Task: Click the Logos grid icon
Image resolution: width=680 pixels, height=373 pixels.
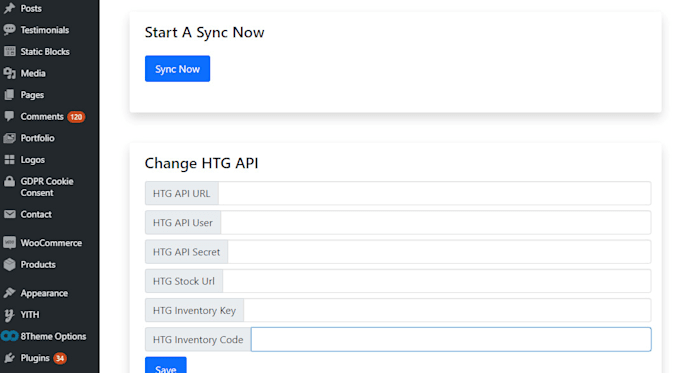Action: pyautogui.click(x=9, y=160)
